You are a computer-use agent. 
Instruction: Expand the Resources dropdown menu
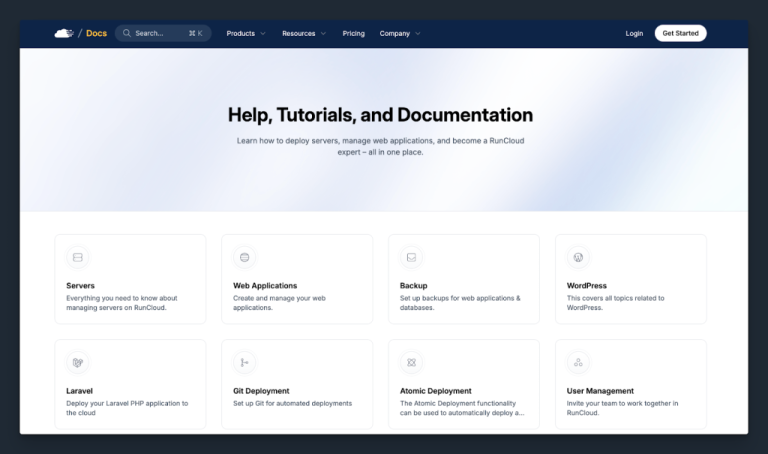pyautogui.click(x=303, y=33)
